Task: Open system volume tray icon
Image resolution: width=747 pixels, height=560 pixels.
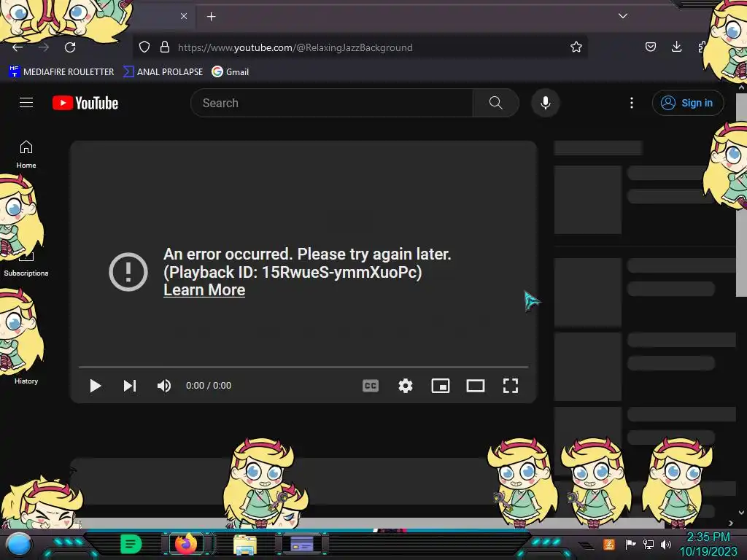Action: click(x=666, y=544)
